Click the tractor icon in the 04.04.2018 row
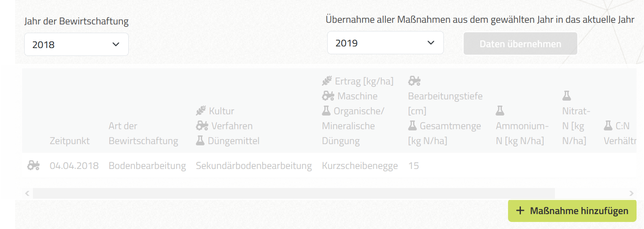644x229 pixels. [x=33, y=165]
